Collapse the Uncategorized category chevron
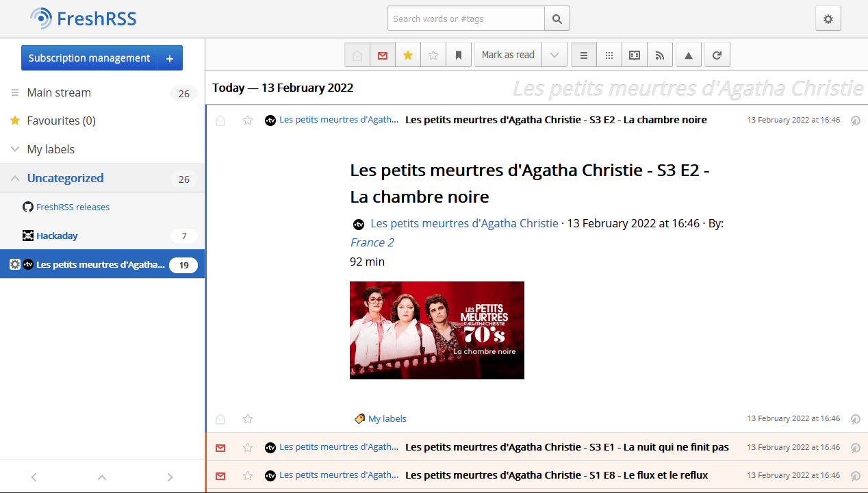 point(15,178)
